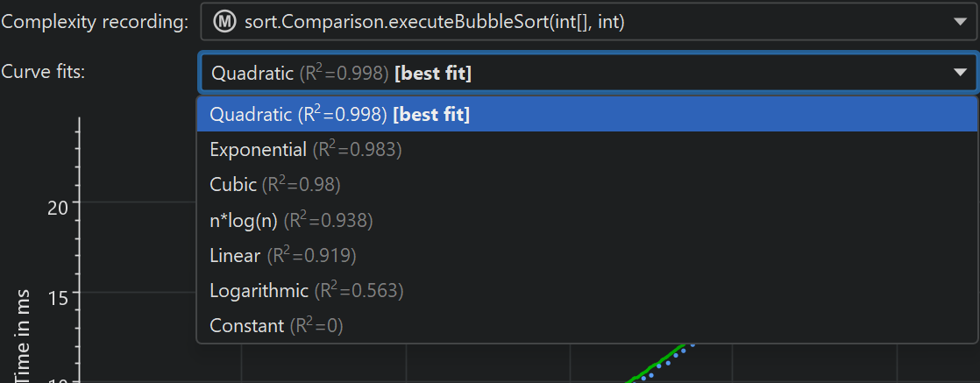Click the 15 tick label on time axis
This screenshot has height=383, width=980.
pyautogui.click(x=59, y=297)
